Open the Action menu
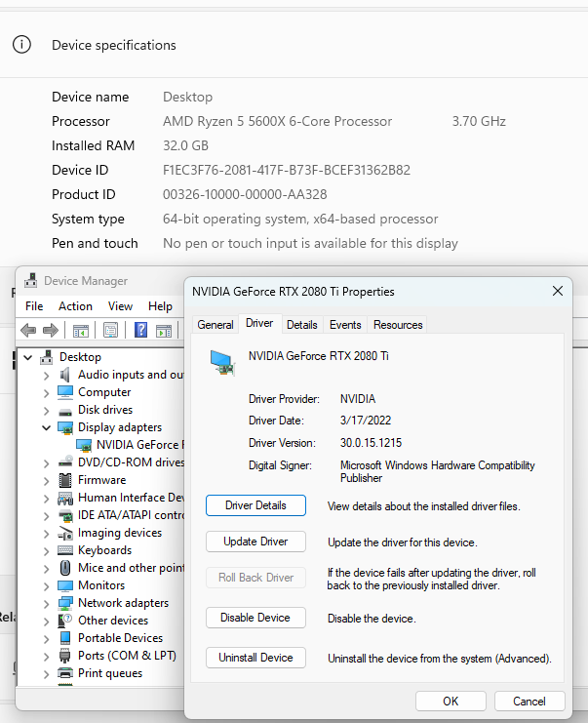Viewport: 588px width, 723px height. pos(75,306)
